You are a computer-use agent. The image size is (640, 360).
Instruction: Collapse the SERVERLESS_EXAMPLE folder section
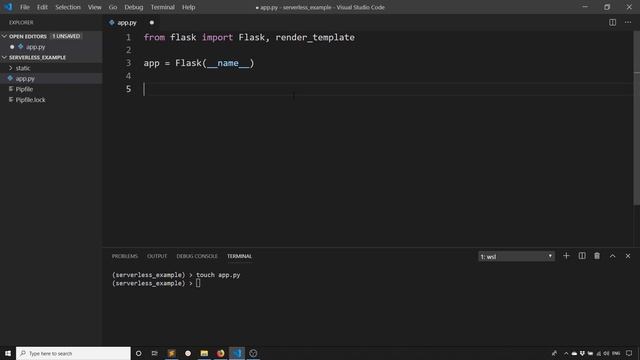click(x=4, y=58)
